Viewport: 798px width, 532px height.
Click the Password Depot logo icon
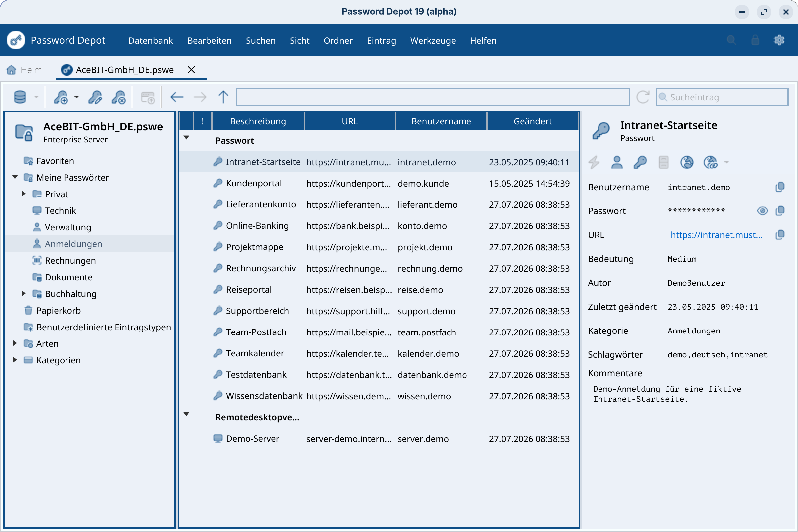tap(16, 40)
